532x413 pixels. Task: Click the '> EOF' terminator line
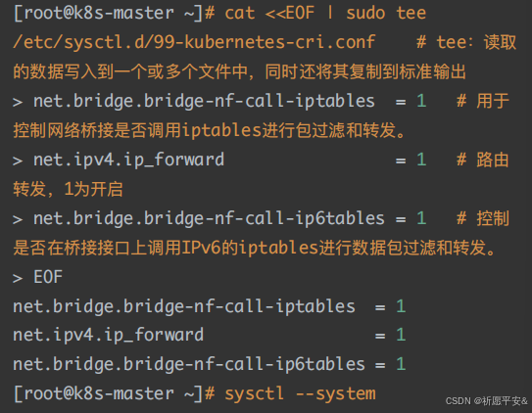coord(37,277)
